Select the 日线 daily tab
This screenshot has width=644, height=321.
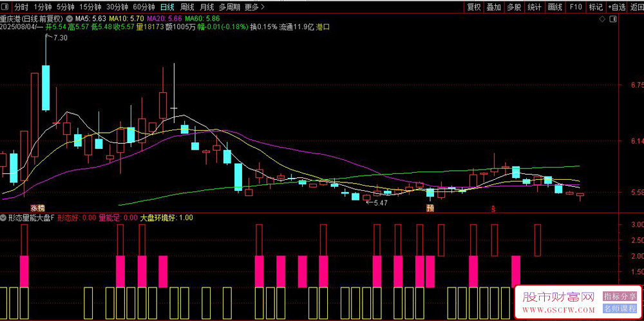pos(167,7)
